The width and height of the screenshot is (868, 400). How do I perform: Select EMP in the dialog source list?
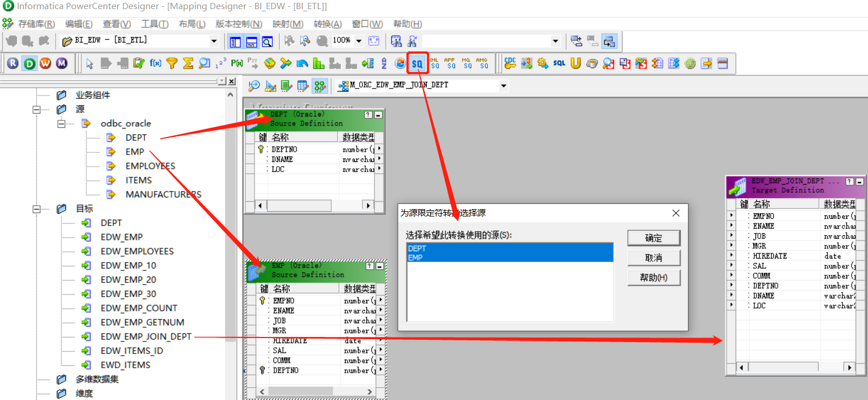[510, 257]
